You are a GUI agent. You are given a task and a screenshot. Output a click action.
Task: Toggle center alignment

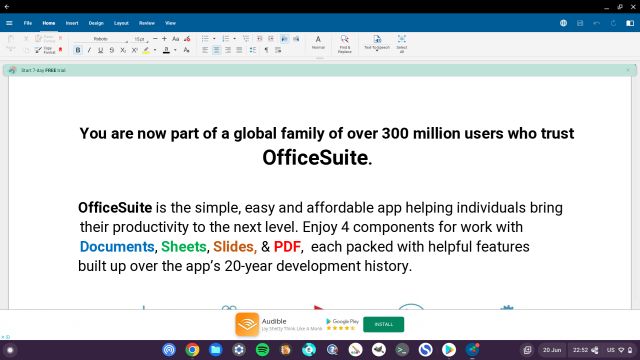216,50
